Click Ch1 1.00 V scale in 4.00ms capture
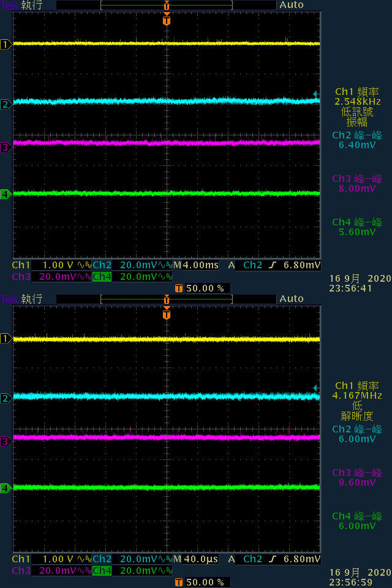 [58, 265]
